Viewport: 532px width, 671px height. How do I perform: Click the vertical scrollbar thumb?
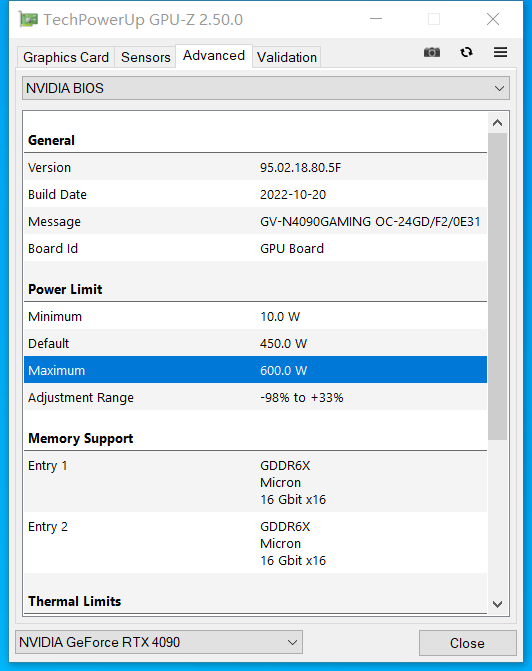(497, 286)
